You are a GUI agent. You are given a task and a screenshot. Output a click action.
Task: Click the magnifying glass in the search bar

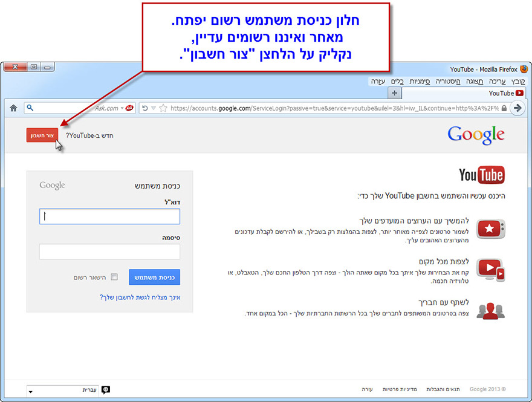tap(30, 108)
